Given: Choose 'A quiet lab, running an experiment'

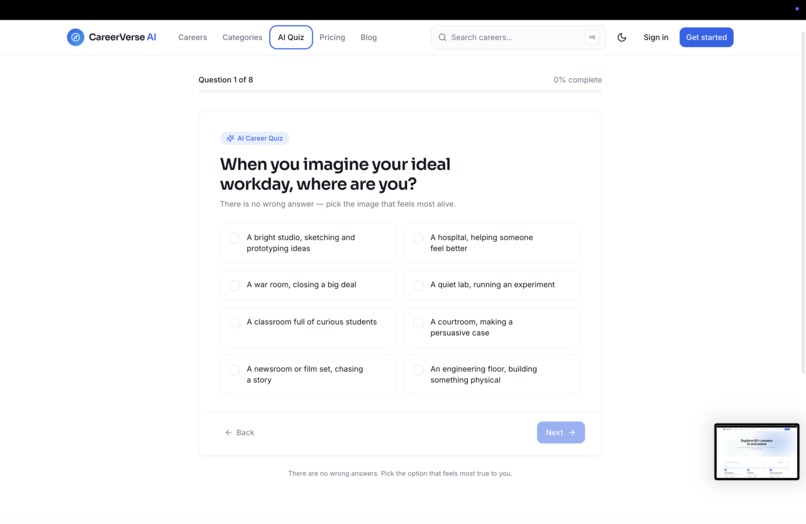Looking at the screenshot, I should (x=492, y=285).
